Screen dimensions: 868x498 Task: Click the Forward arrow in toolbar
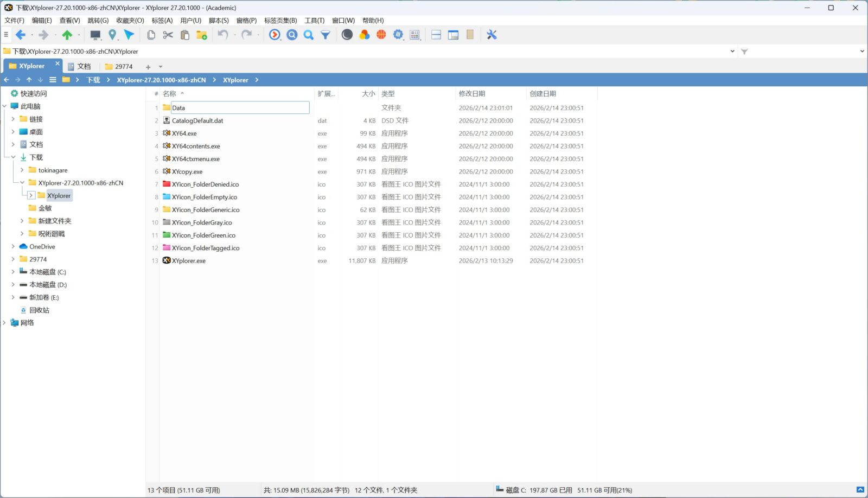tap(43, 35)
